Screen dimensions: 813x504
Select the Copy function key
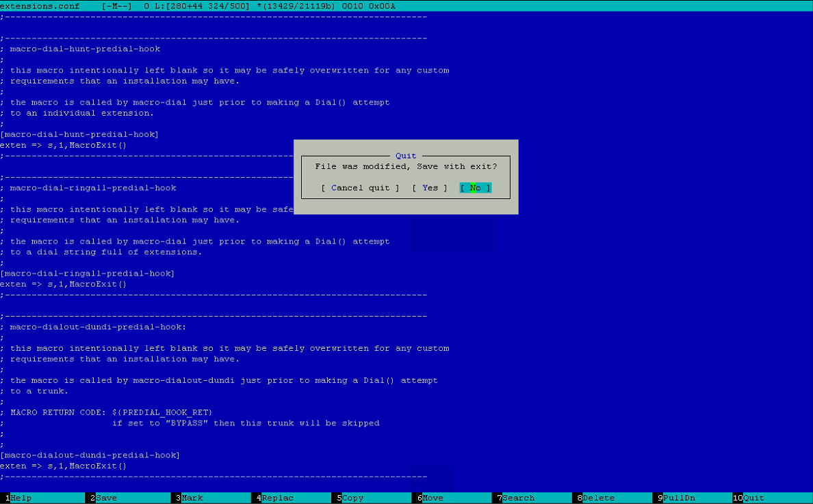pos(352,498)
